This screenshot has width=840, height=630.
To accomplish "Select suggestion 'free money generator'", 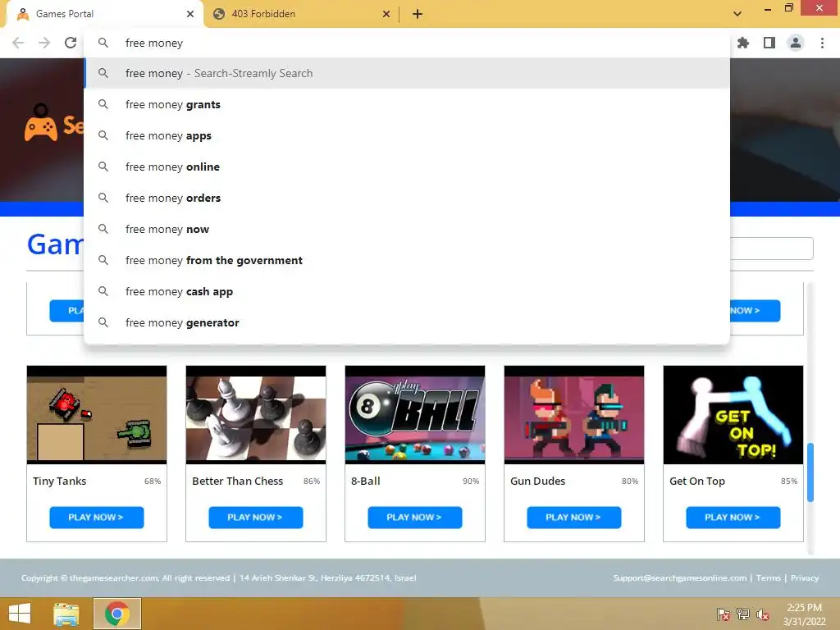I will 407,322.
